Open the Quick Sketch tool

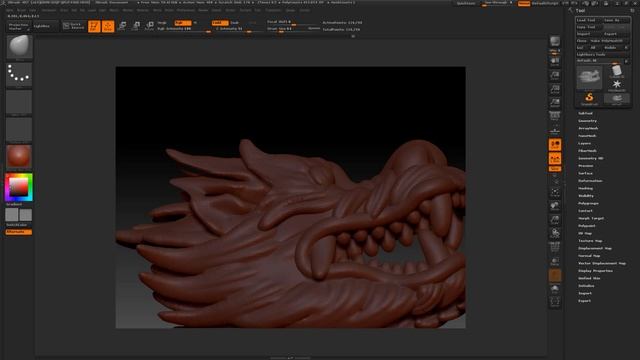[74, 26]
